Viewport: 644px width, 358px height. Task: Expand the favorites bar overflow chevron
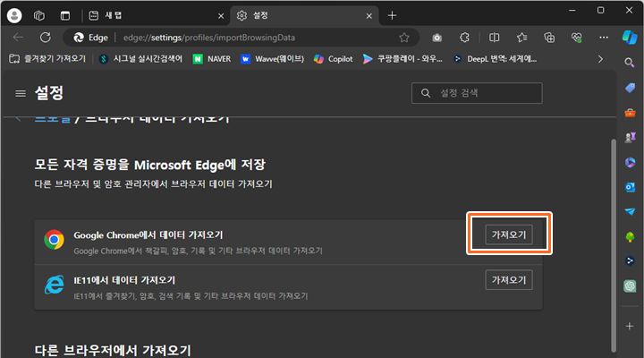[x=600, y=59]
